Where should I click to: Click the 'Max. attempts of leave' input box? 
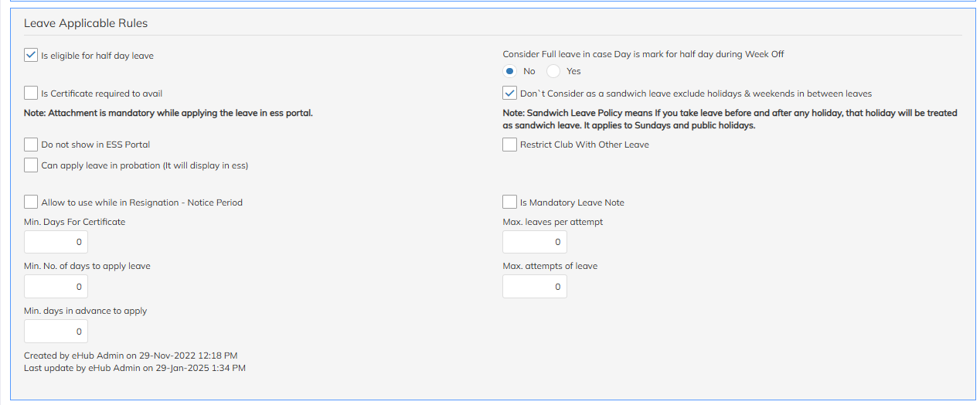coord(534,287)
